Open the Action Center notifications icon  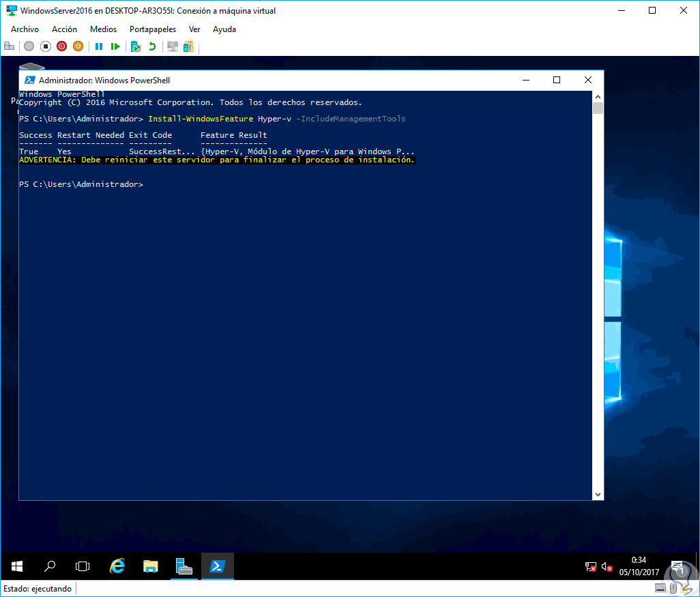point(677,566)
